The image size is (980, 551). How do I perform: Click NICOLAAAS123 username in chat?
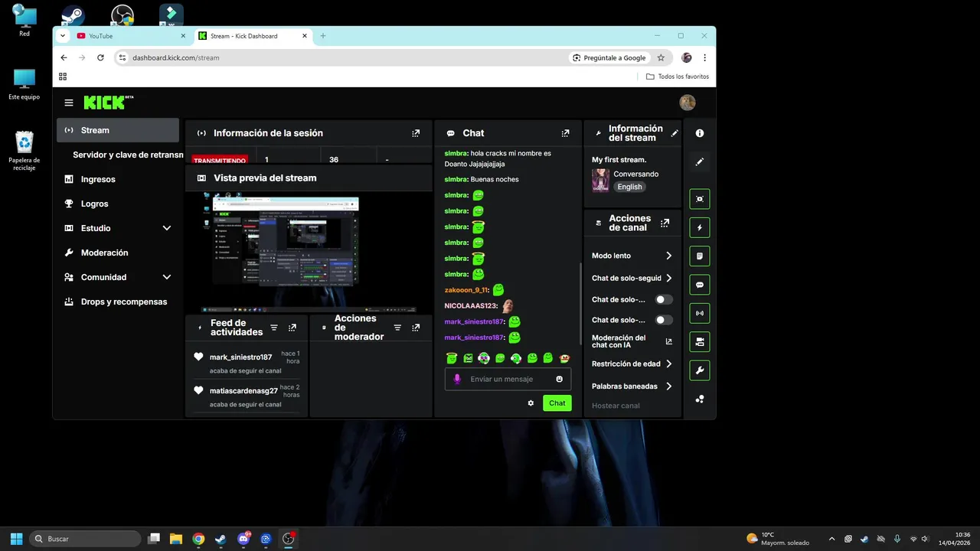pos(471,306)
